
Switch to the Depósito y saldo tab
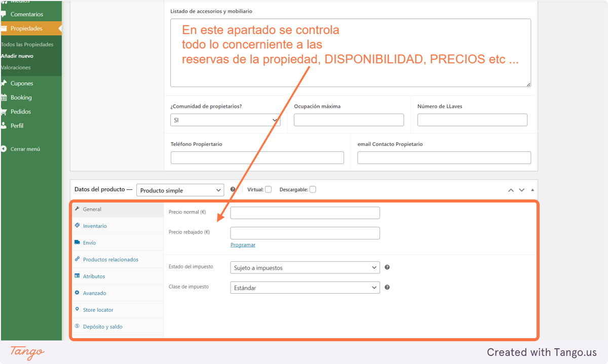click(x=118, y=327)
